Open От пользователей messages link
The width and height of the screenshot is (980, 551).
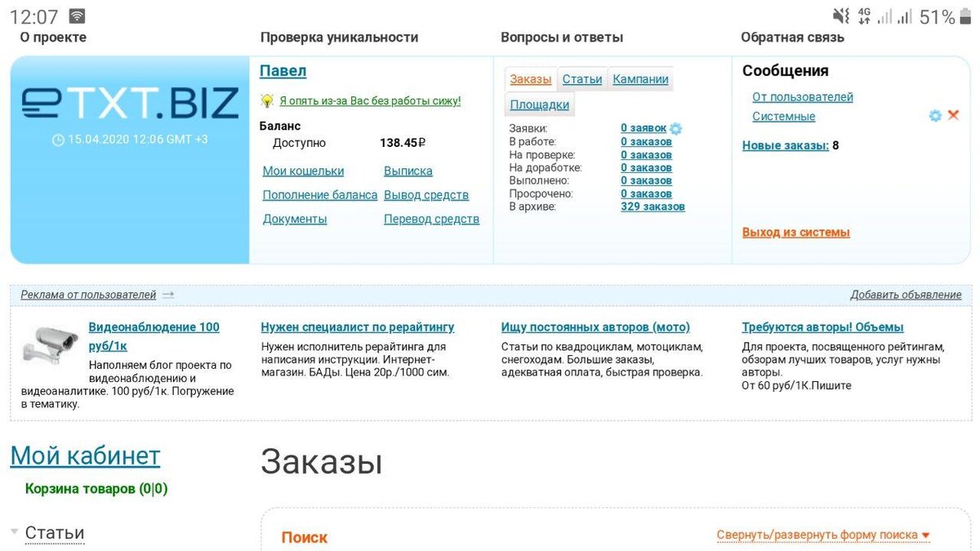click(x=803, y=97)
